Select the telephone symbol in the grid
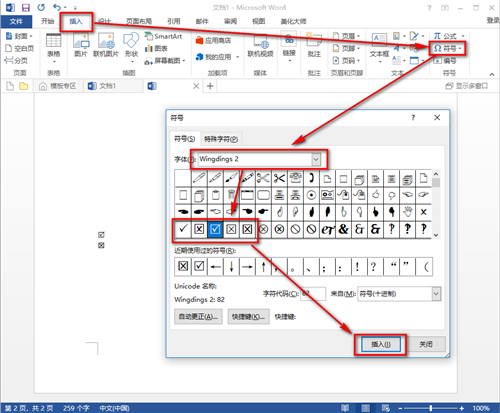Viewport: 500px width, 413px height. pos(295,178)
